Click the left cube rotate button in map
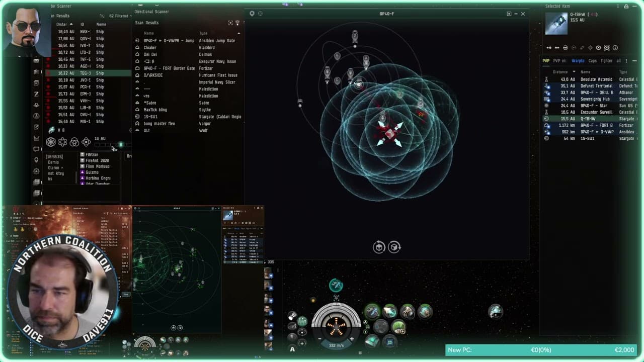644x362 pixels. click(379, 247)
